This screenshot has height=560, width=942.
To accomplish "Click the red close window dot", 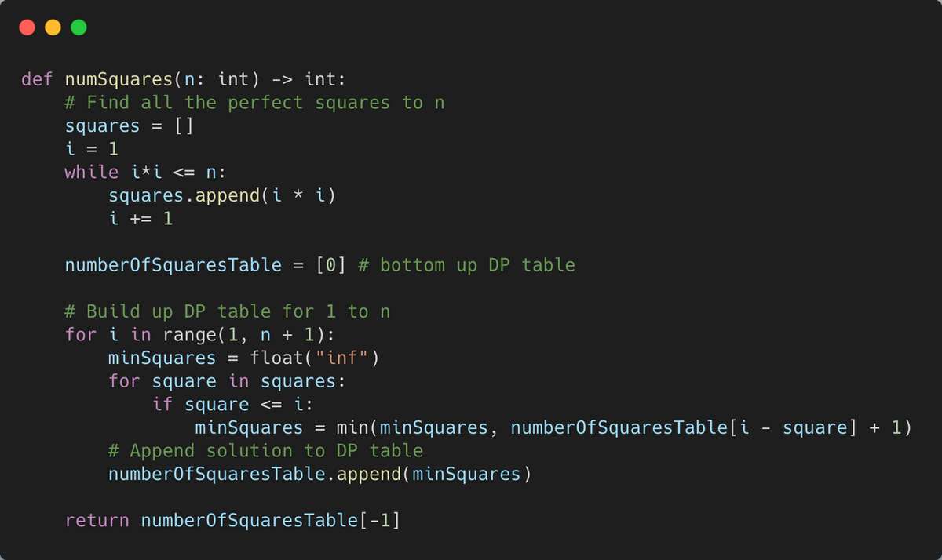I will (x=27, y=27).
